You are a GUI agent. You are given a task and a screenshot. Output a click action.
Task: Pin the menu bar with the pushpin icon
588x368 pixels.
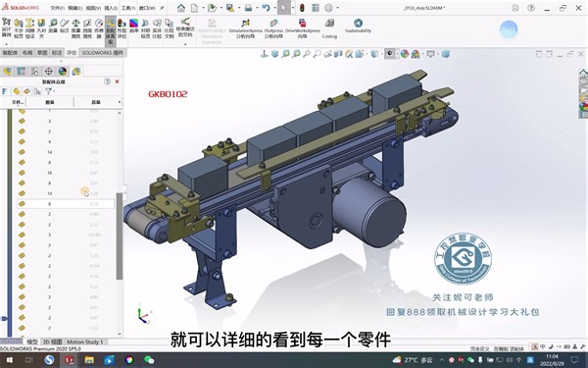tap(162, 8)
